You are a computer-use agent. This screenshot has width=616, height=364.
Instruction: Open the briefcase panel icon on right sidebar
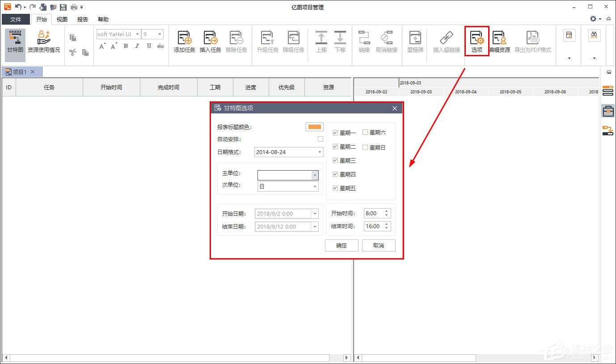pos(608,111)
